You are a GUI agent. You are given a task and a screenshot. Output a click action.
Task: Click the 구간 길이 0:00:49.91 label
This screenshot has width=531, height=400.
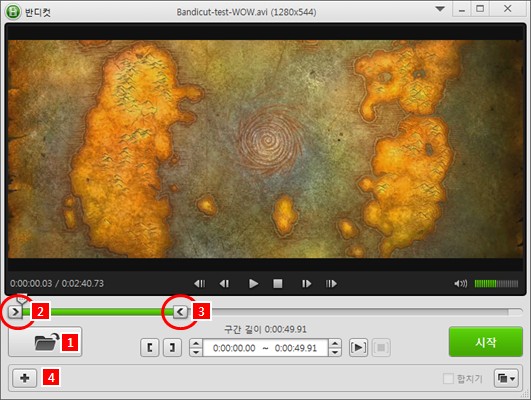(x=265, y=329)
